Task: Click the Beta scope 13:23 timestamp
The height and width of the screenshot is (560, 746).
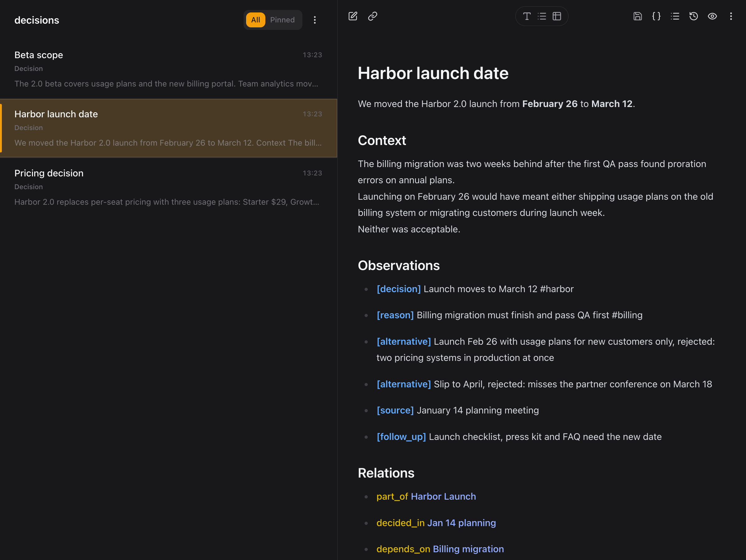Action: 312,55
